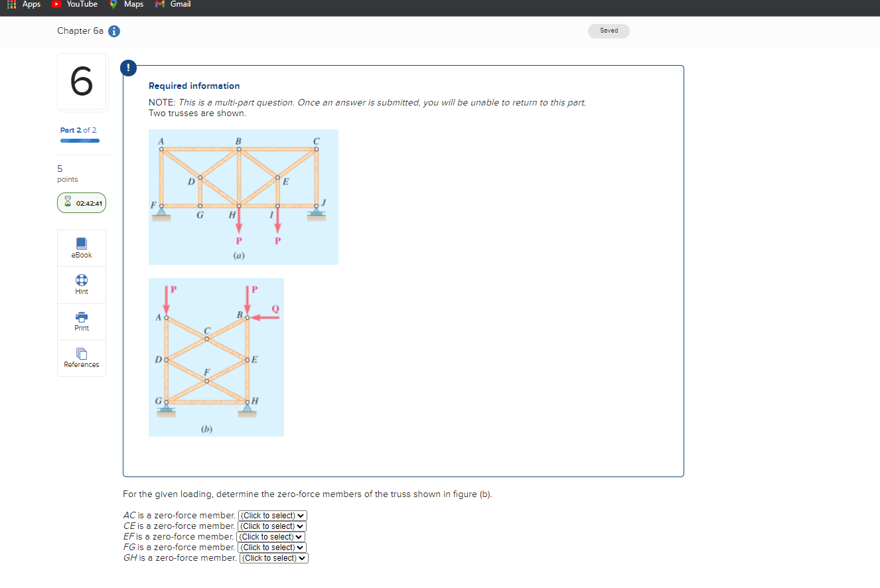Open dropdown for EF zero-force member

[270, 537]
